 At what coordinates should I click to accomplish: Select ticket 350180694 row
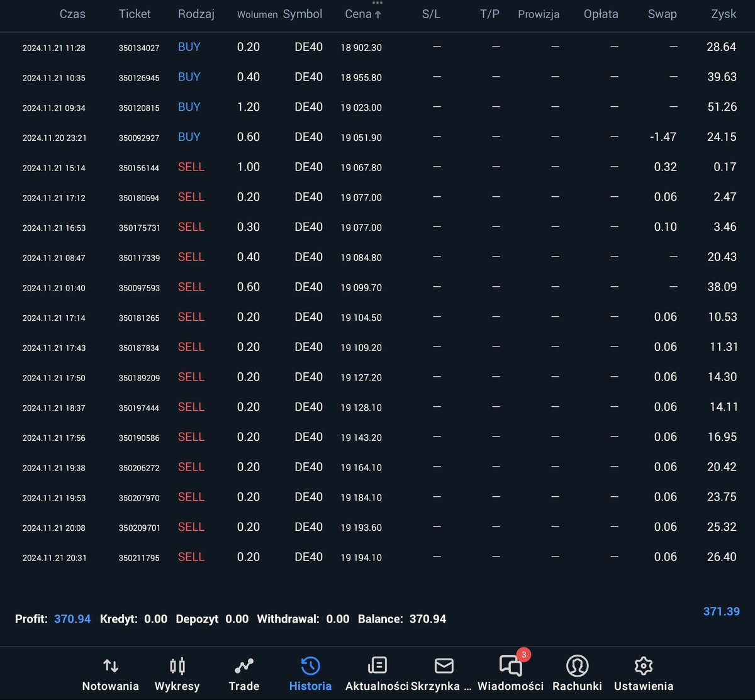[x=377, y=197]
